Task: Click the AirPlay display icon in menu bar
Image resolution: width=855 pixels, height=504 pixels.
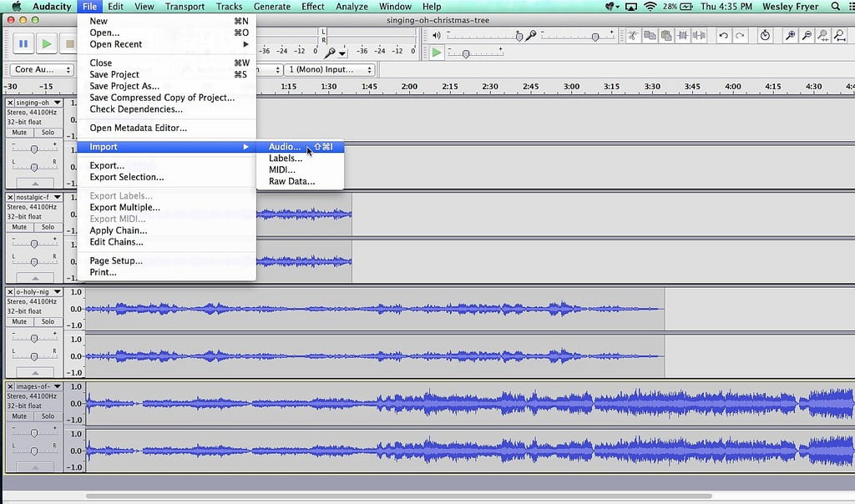Action: coord(631,7)
